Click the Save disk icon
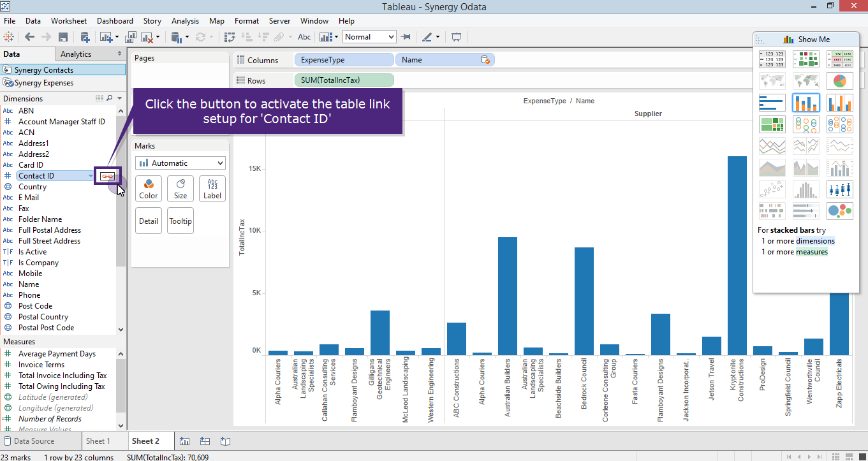This screenshot has height=461, width=868. tap(63, 37)
